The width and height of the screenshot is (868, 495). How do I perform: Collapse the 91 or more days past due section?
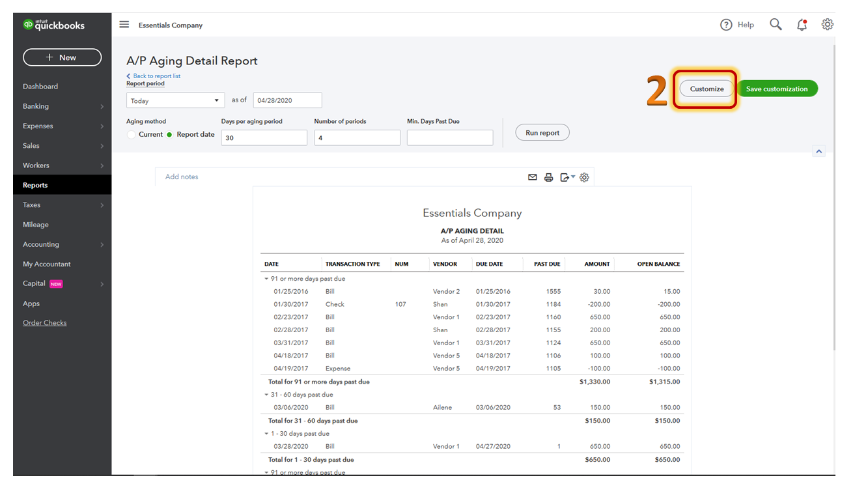click(266, 278)
